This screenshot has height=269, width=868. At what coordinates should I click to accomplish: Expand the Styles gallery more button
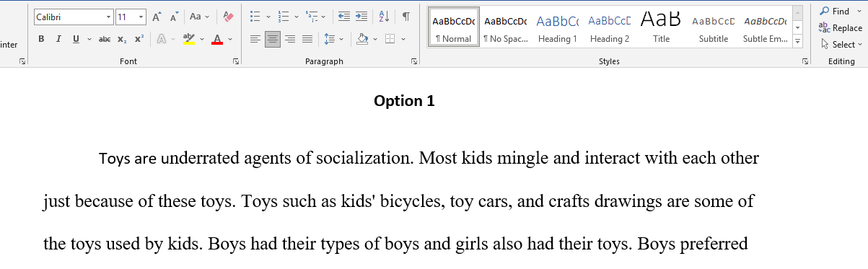(798, 42)
